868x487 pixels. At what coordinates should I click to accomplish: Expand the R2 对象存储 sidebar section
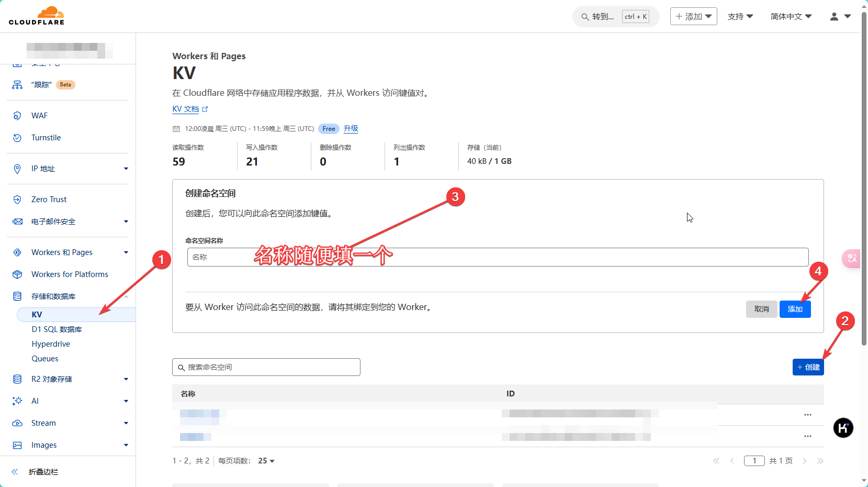coord(126,379)
